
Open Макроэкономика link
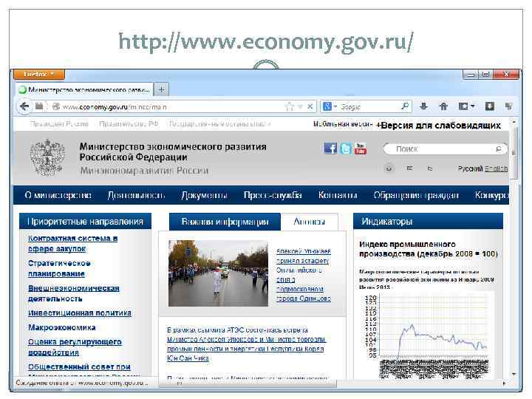coord(62,327)
